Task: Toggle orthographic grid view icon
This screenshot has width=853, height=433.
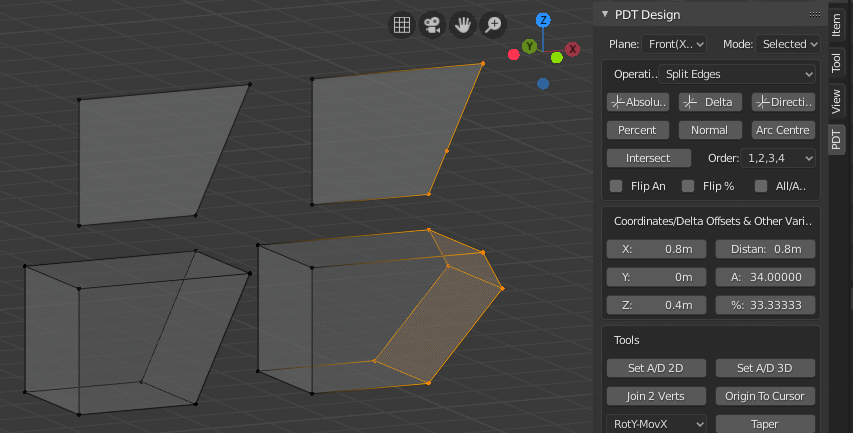Action: [400, 25]
